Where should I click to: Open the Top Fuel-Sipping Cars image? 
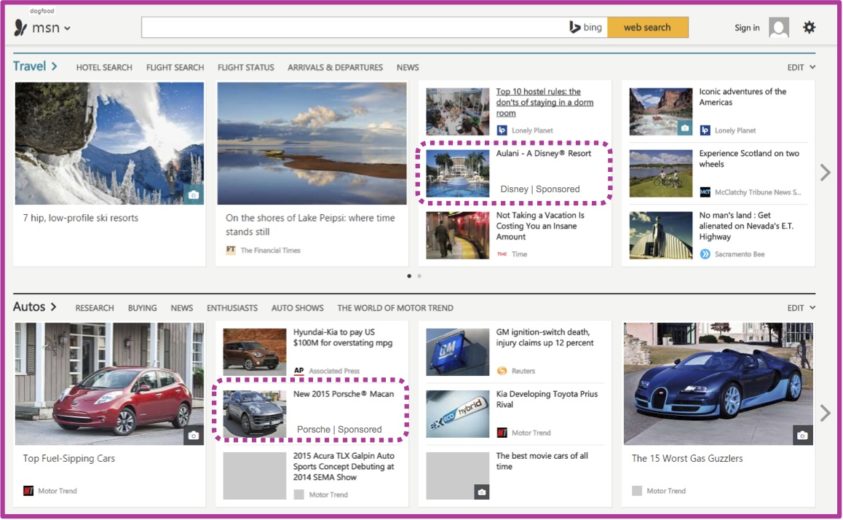pyautogui.click(x=109, y=383)
